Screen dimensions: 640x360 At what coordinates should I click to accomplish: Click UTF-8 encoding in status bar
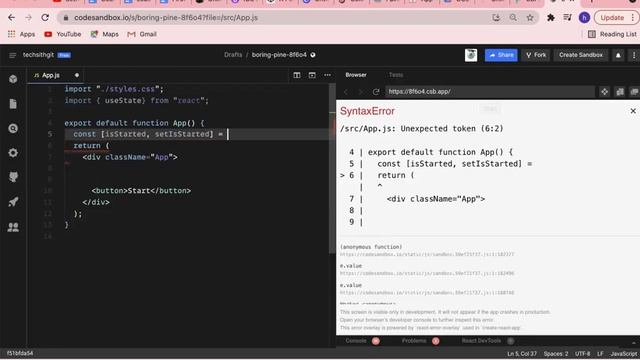click(x=582, y=354)
